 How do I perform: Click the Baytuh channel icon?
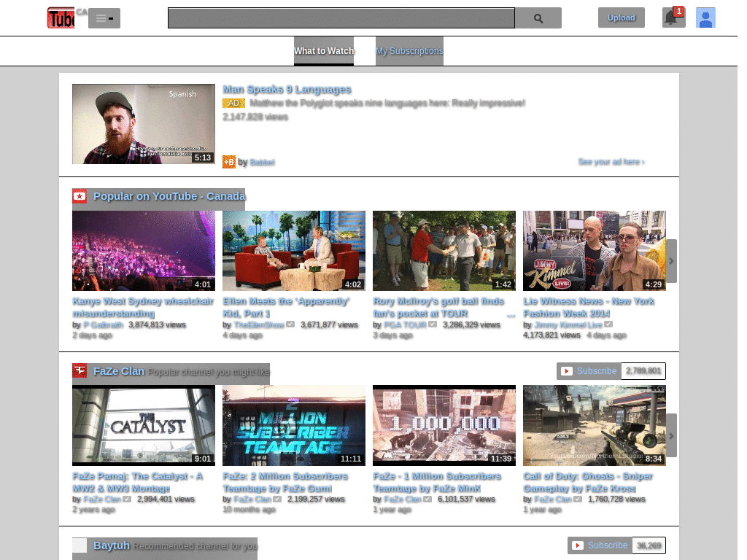[80, 545]
